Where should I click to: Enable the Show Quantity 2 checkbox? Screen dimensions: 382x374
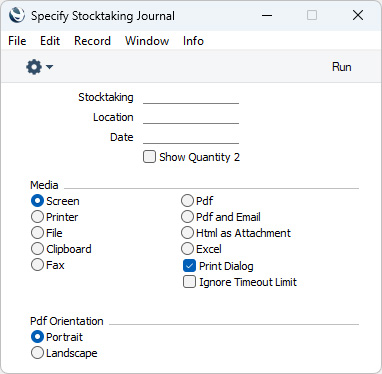pos(149,157)
